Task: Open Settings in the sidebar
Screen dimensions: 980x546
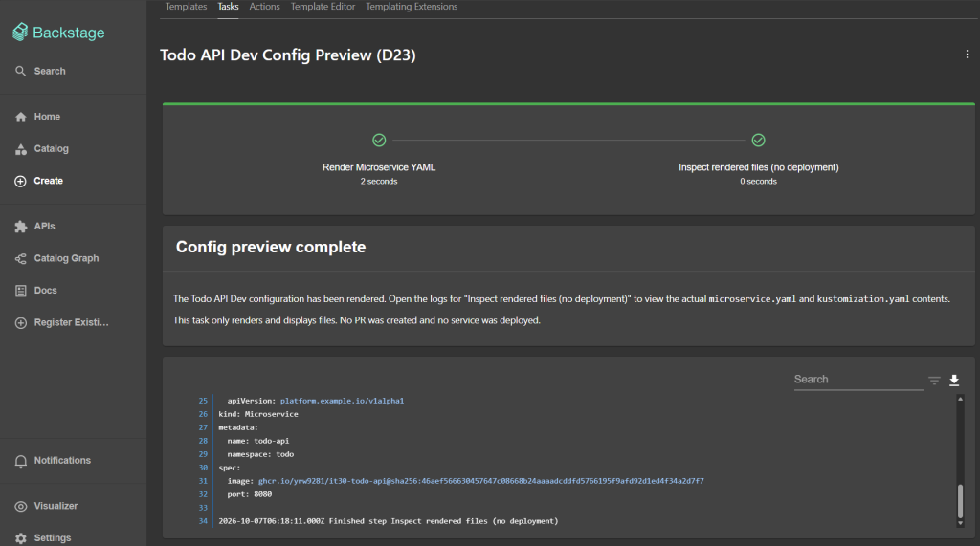Action: pyautogui.click(x=43, y=538)
